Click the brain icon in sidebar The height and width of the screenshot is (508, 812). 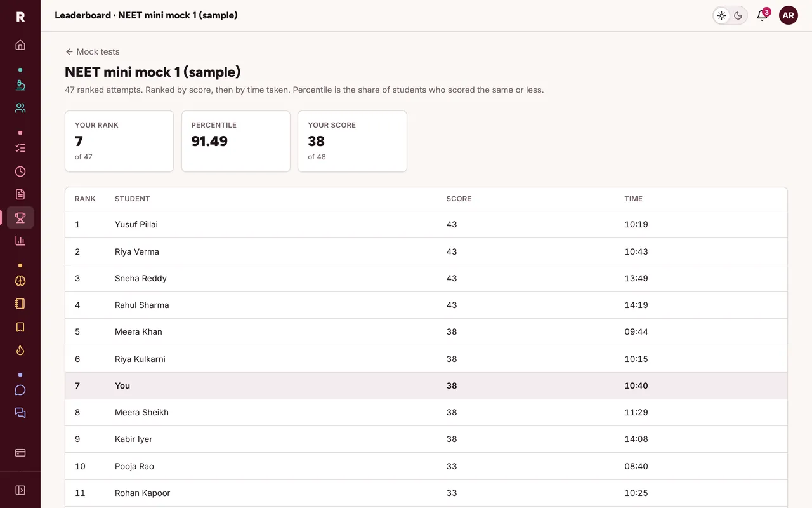coord(20,281)
